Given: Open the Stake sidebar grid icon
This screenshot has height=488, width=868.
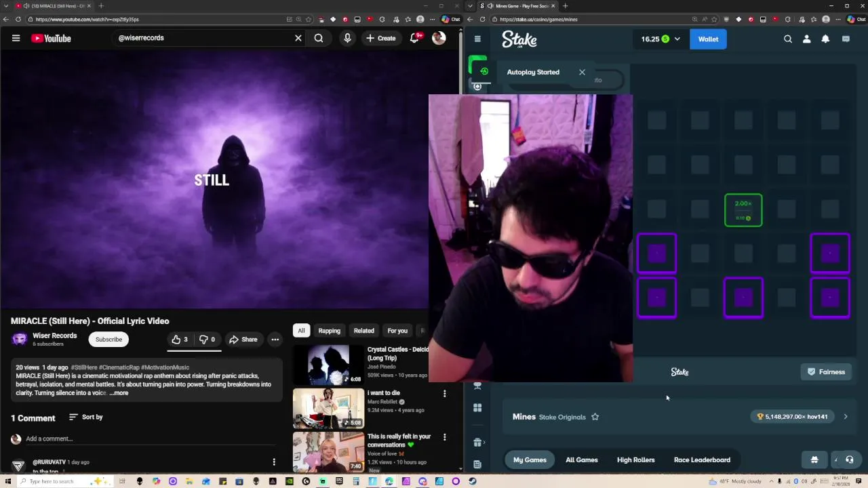Looking at the screenshot, I should click(x=477, y=407).
